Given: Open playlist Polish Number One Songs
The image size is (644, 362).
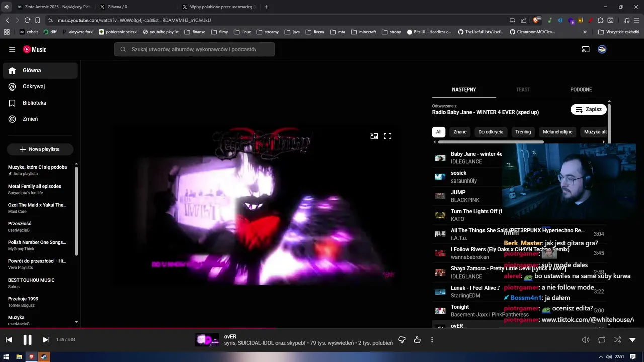Looking at the screenshot, I should pos(38,245).
